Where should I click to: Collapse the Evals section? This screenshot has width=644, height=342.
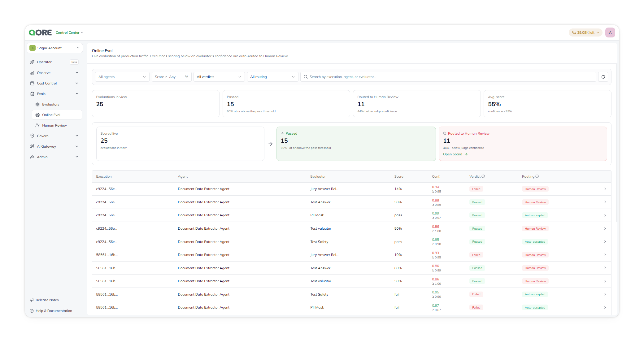(x=54, y=94)
